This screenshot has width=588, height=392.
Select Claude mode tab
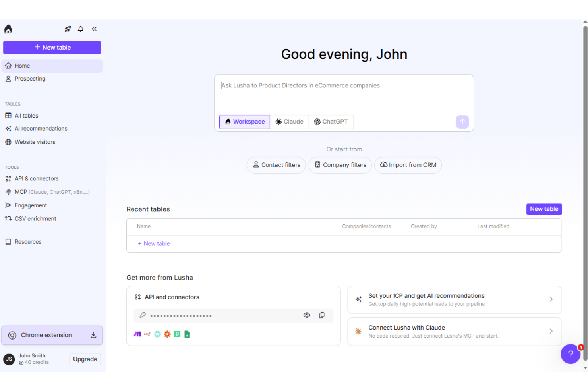point(290,122)
